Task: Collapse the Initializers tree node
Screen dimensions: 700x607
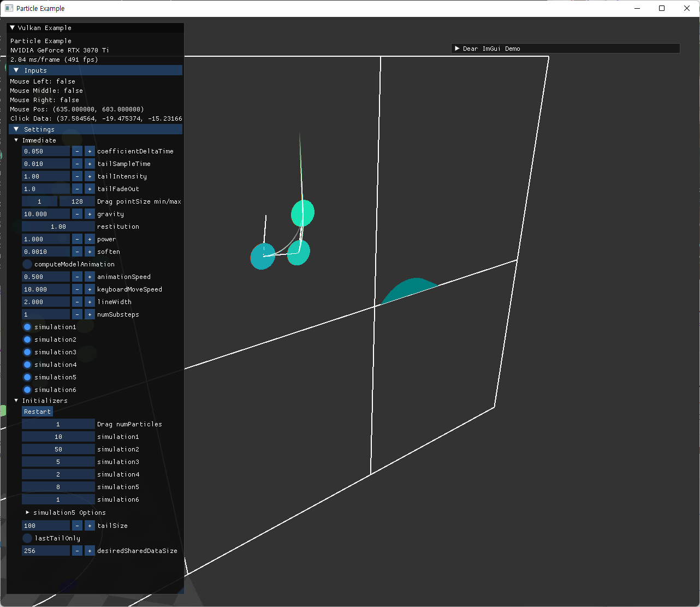Action: pyautogui.click(x=16, y=401)
